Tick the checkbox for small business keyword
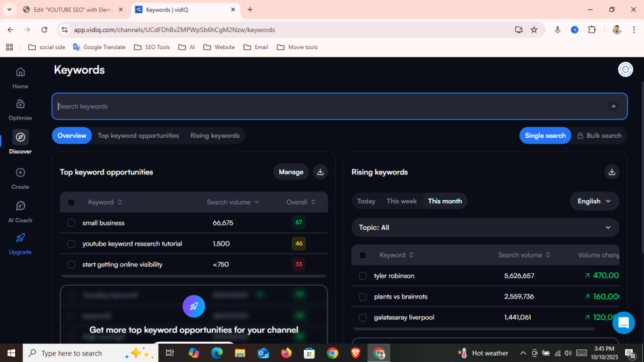Image resolution: width=644 pixels, height=362 pixels. click(71, 223)
